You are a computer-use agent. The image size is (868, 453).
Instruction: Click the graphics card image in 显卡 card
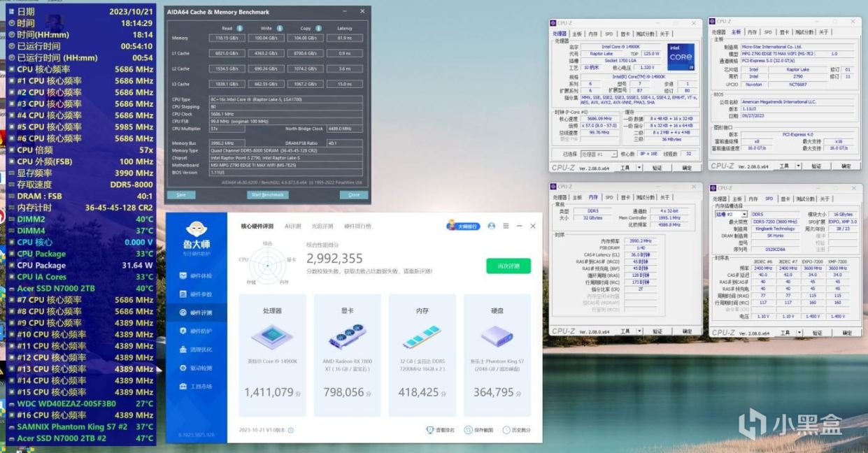pos(346,337)
